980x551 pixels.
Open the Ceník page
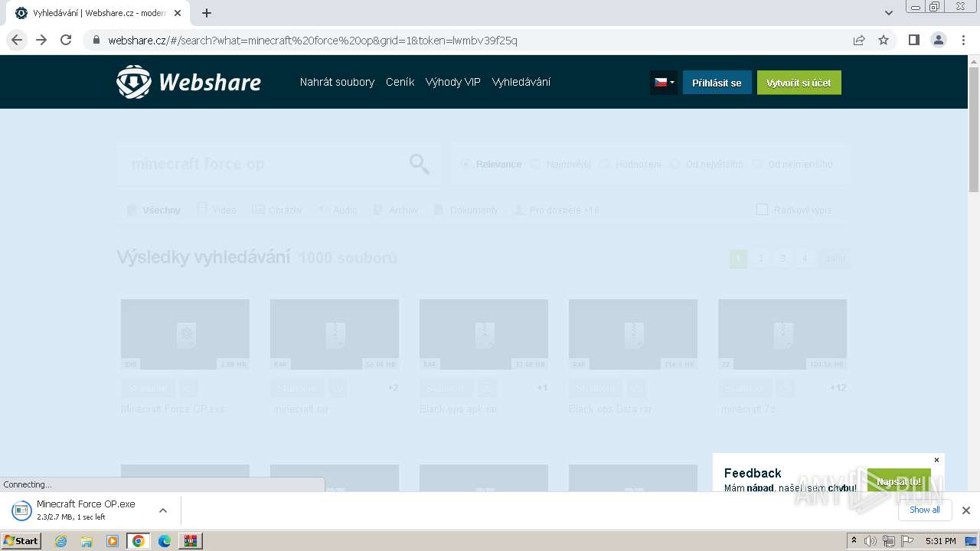(x=400, y=82)
